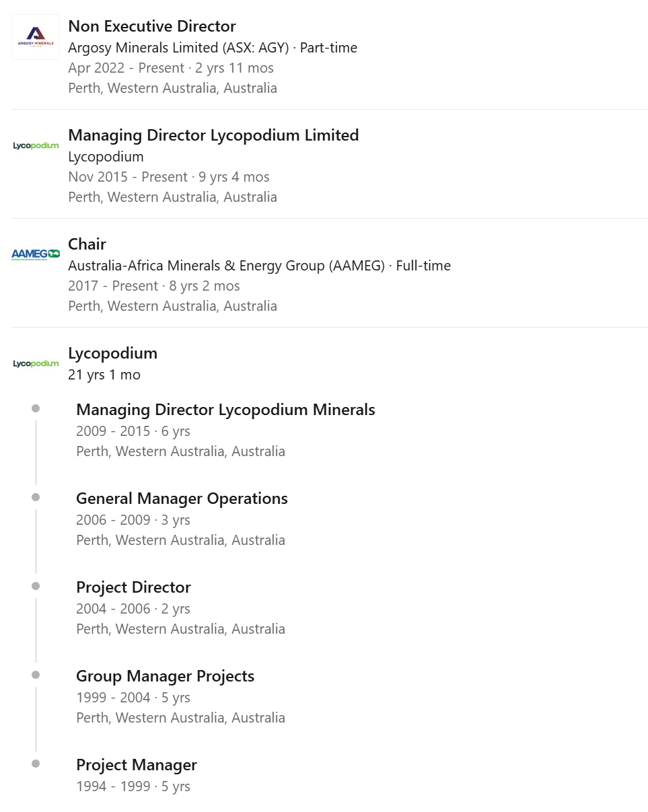This screenshot has width=648, height=812.
Task: Click the Project Manager role title
Action: (x=136, y=765)
